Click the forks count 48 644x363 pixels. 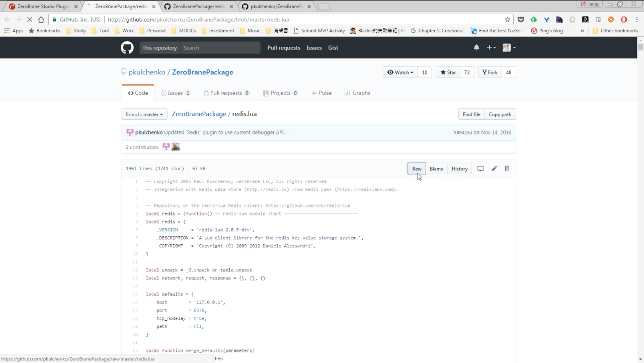(x=509, y=72)
